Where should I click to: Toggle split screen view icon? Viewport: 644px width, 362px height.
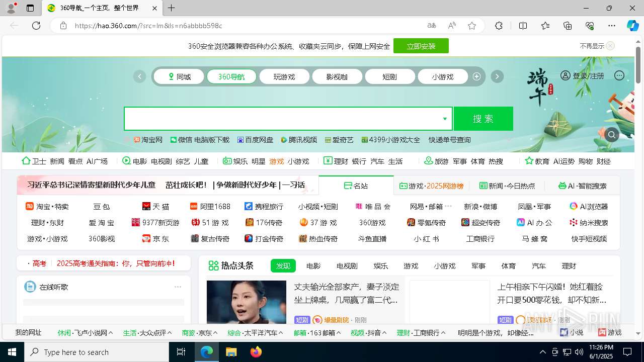click(523, 26)
